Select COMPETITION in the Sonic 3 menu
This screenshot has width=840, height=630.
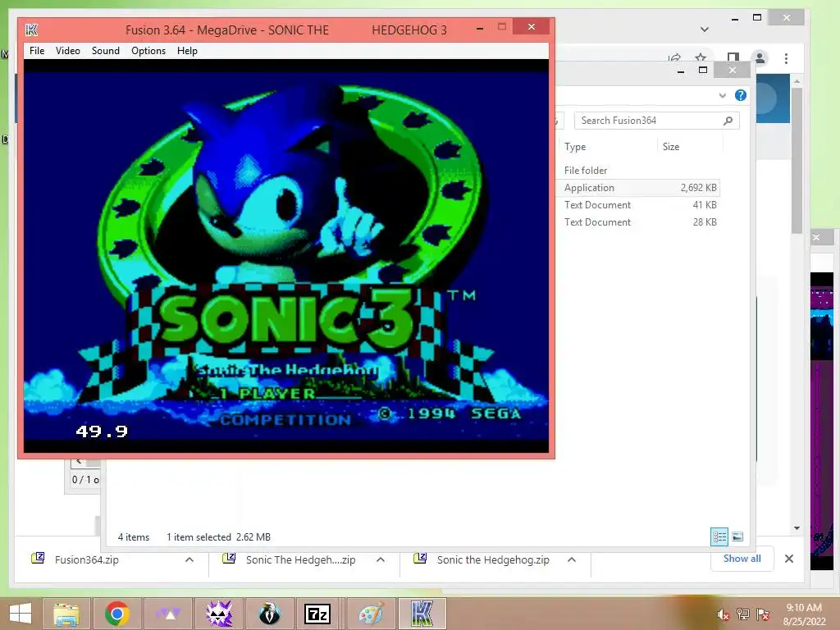[285, 420]
